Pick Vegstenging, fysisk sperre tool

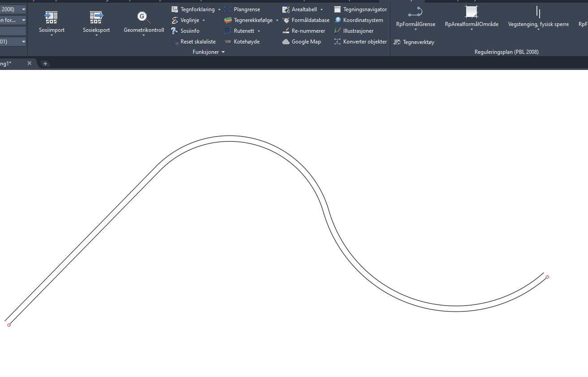[538, 12]
